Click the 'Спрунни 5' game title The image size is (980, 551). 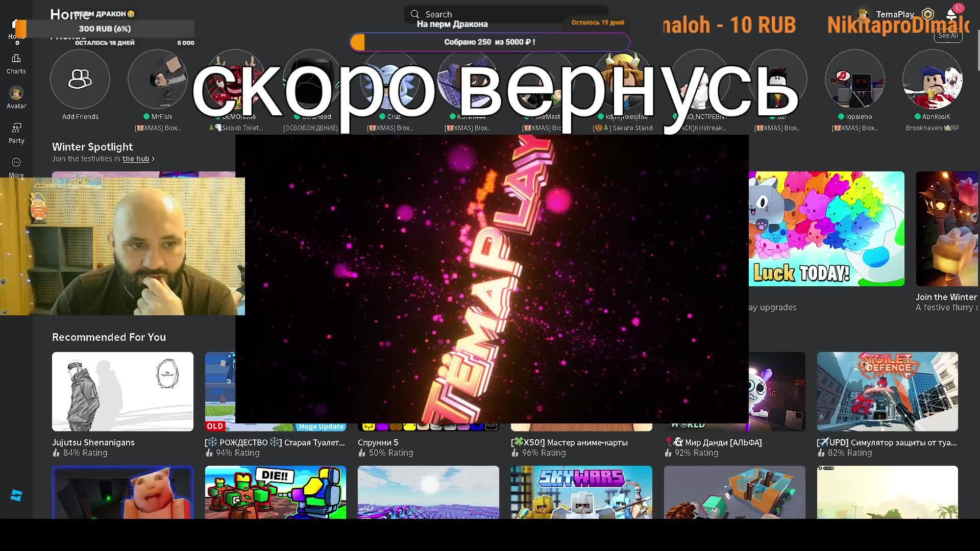tap(378, 442)
